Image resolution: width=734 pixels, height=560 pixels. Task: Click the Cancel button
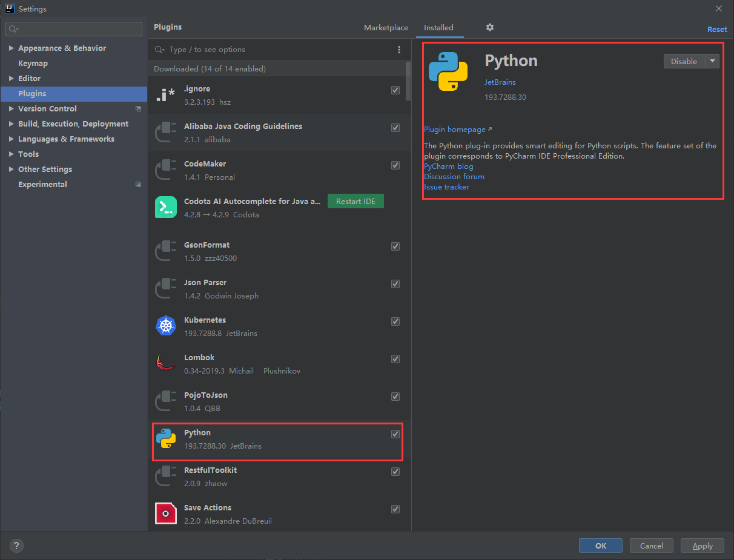coord(652,545)
